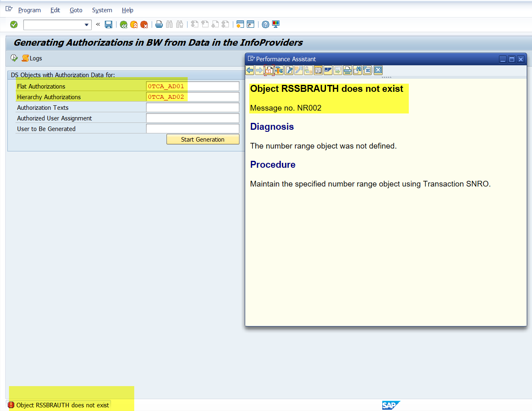Click the Previous Page icon
The width and height of the screenshot is (532, 411).
[x=205, y=24]
